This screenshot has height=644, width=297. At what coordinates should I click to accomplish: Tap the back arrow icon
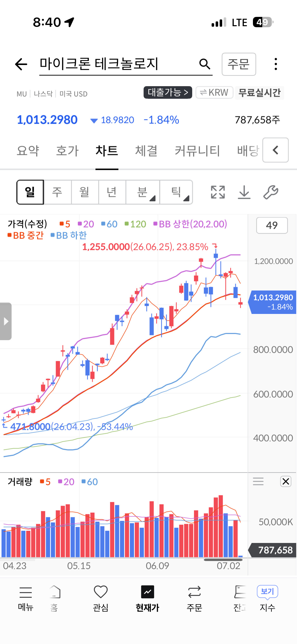pyautogui.click(x=21, y=64)
